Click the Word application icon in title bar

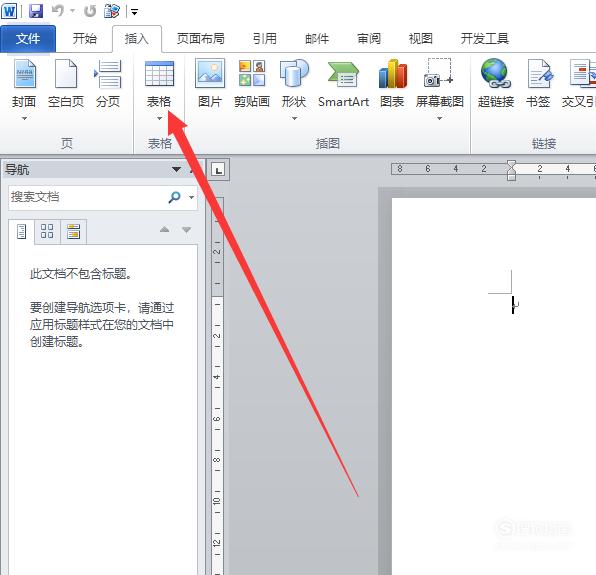pos(9,11)
